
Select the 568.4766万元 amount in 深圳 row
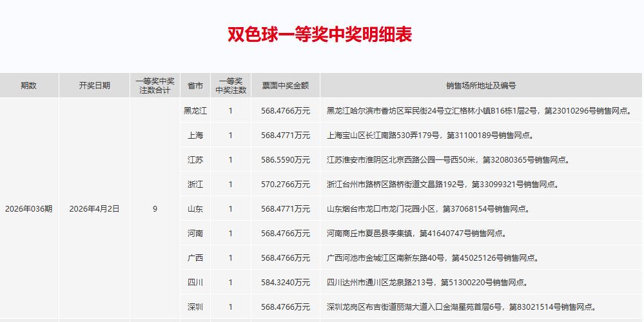pos(286,307)
